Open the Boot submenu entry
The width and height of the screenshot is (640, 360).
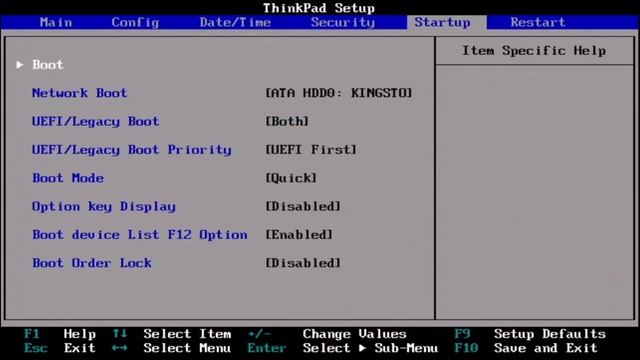[48, 64]
